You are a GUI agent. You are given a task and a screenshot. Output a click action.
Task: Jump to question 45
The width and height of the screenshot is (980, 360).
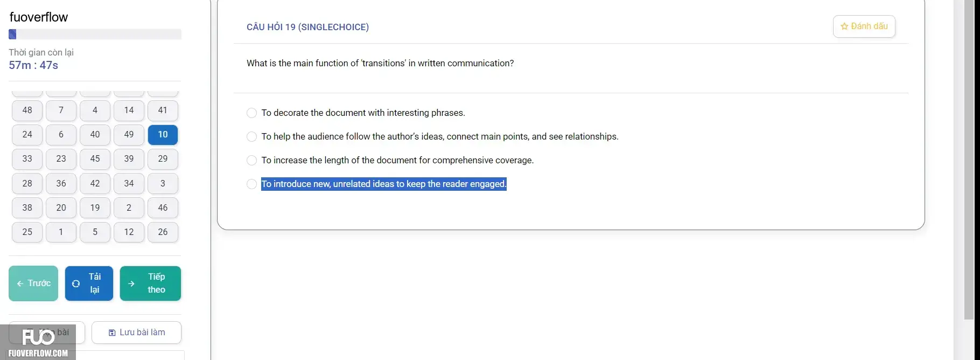95,159
